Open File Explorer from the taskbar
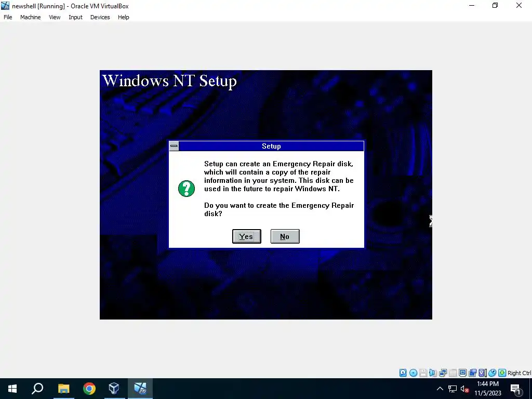The image size is (532, 399). click(63, 389)
